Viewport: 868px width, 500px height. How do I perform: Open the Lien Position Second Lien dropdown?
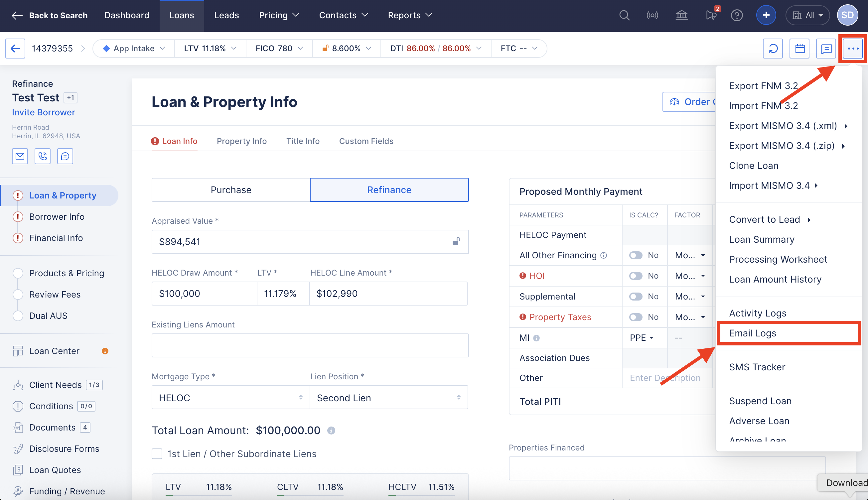388,398
